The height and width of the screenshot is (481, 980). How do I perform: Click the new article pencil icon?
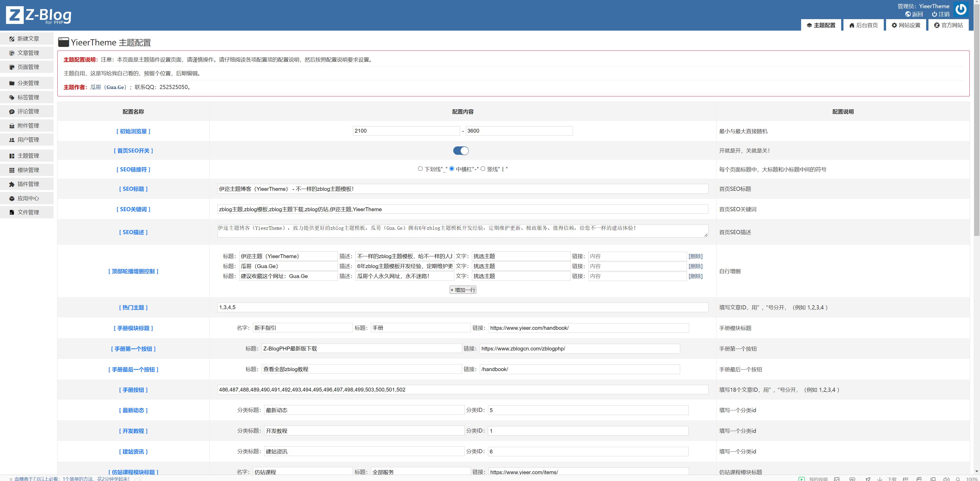click(x=12, y=39)
